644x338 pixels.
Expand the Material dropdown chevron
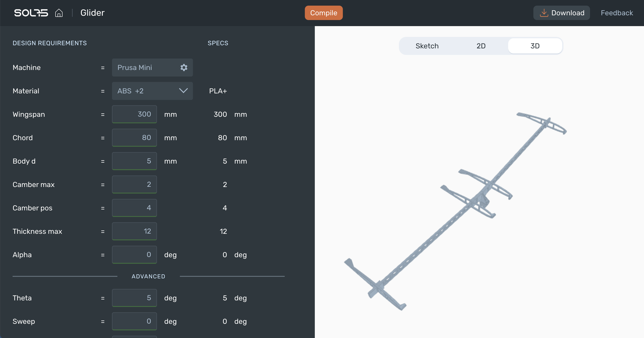pyautogui.click(x=183, y=90)
